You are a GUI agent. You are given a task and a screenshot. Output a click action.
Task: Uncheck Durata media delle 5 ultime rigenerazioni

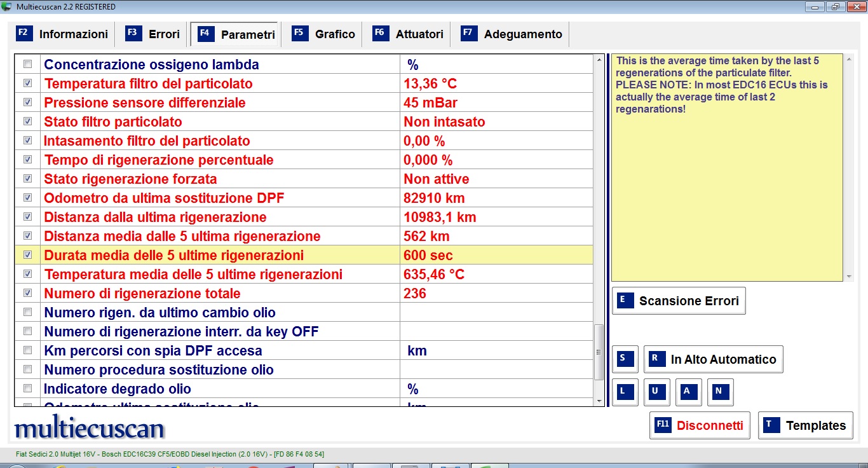coord(27,255)
